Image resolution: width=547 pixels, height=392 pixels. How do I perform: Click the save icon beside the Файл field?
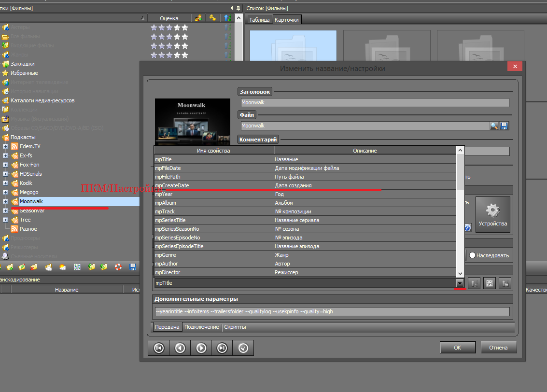tap(505, 126)
